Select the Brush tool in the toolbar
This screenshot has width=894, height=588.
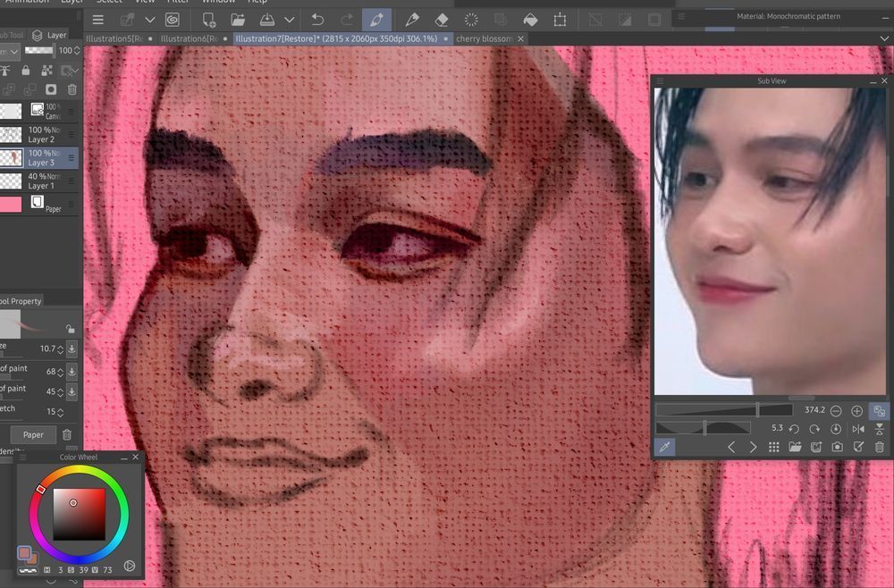click(375, 20)
